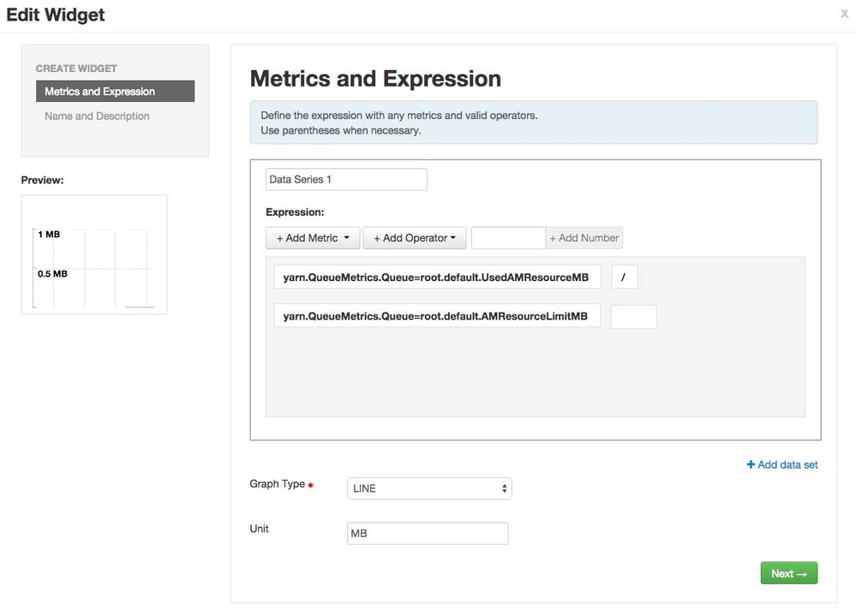Screen dimensions: 856x616
Task: Click the Add Metric caret arrow
Action: (346, 238)
